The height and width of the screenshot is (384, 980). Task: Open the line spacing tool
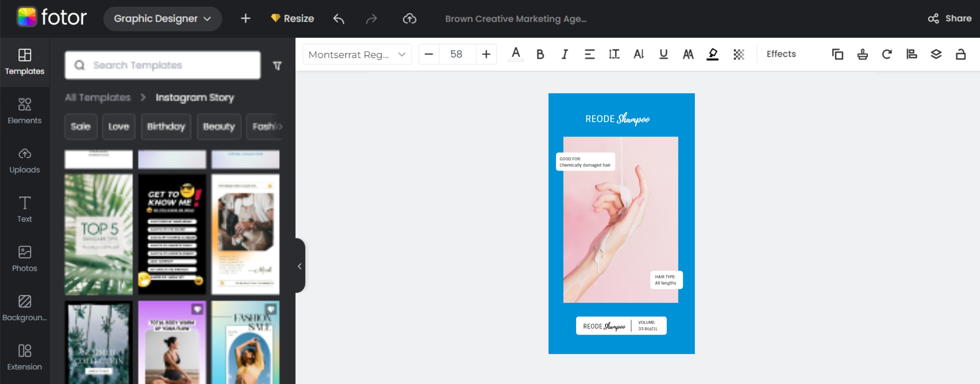point(614,54)
